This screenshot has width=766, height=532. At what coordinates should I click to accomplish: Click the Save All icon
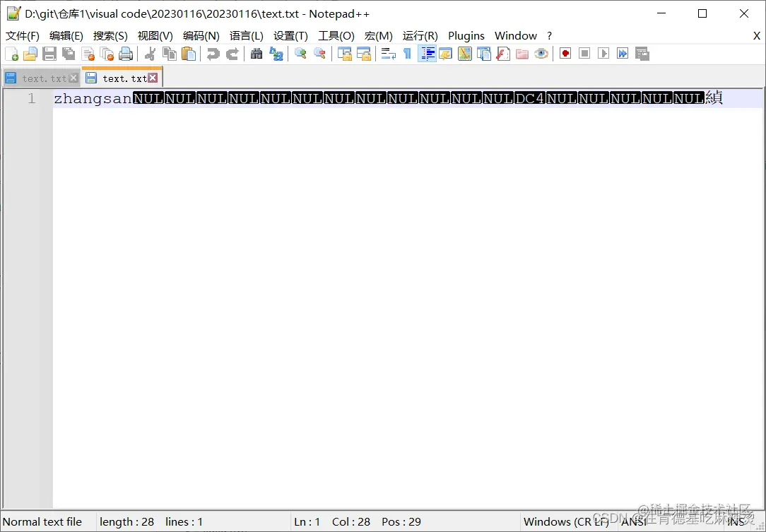coord(69,54)
